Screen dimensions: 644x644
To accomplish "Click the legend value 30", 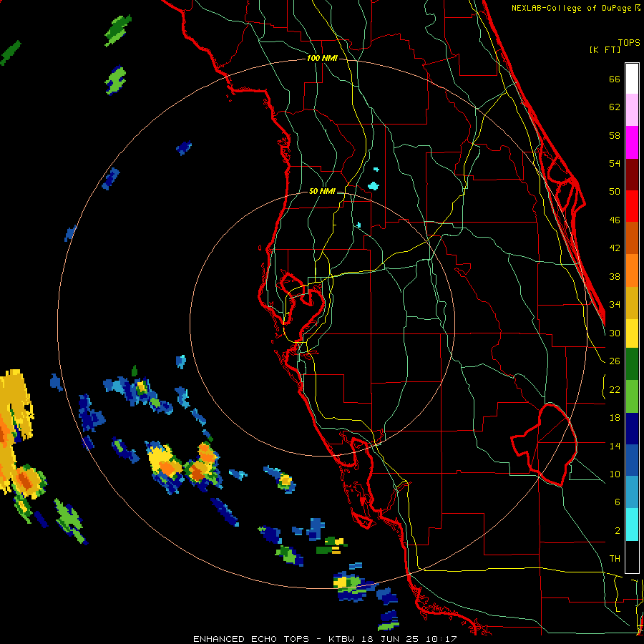I will pyautogui.click(x=615, y=333).
